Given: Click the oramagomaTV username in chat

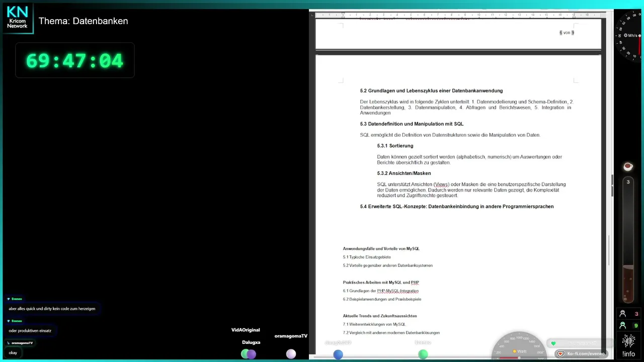Looking at the screenshot, I should [x=22, y=343].
